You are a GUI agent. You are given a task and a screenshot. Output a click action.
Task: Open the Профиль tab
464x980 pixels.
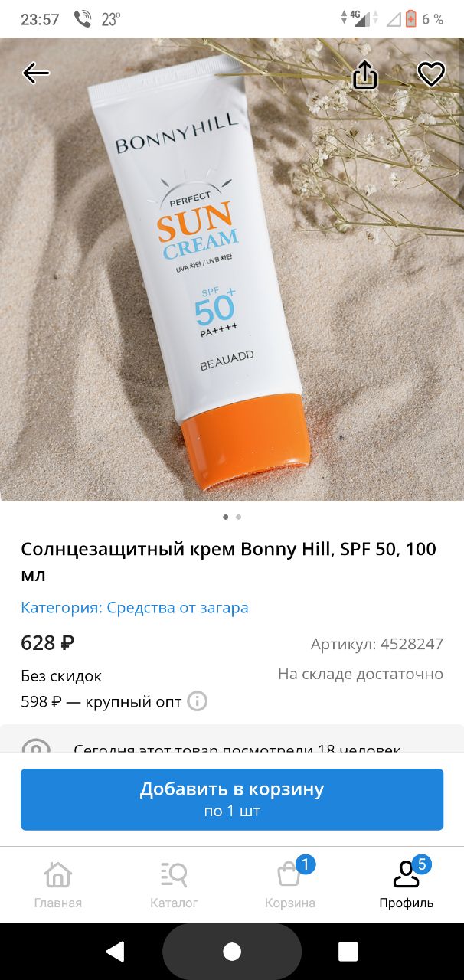(407, 884)
